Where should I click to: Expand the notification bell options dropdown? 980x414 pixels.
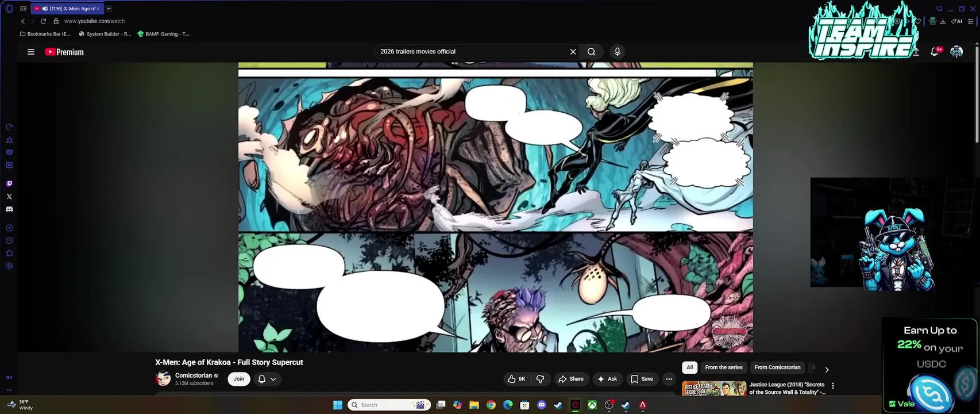point(273,379)
